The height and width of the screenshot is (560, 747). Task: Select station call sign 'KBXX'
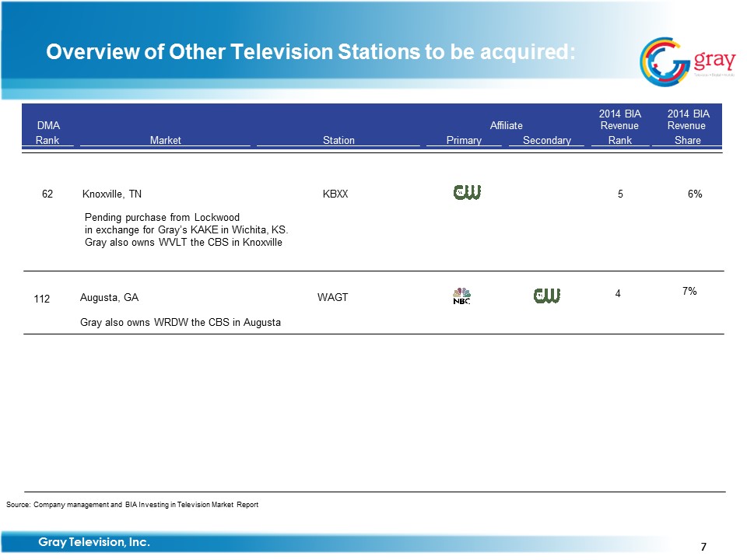[335, 194]
